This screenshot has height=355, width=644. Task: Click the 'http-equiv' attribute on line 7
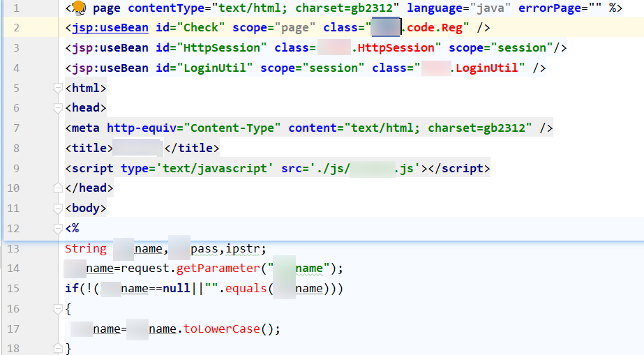click(x=141, y=128)
